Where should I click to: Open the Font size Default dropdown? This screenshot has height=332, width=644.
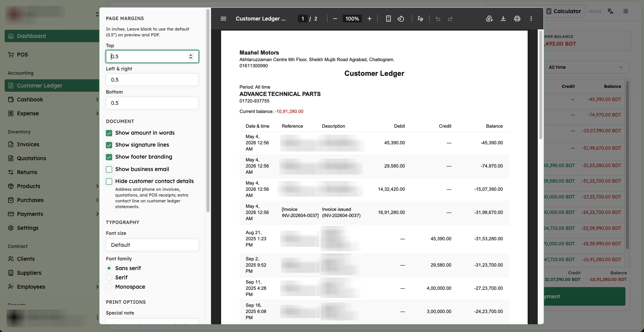[x=152, y=245]
